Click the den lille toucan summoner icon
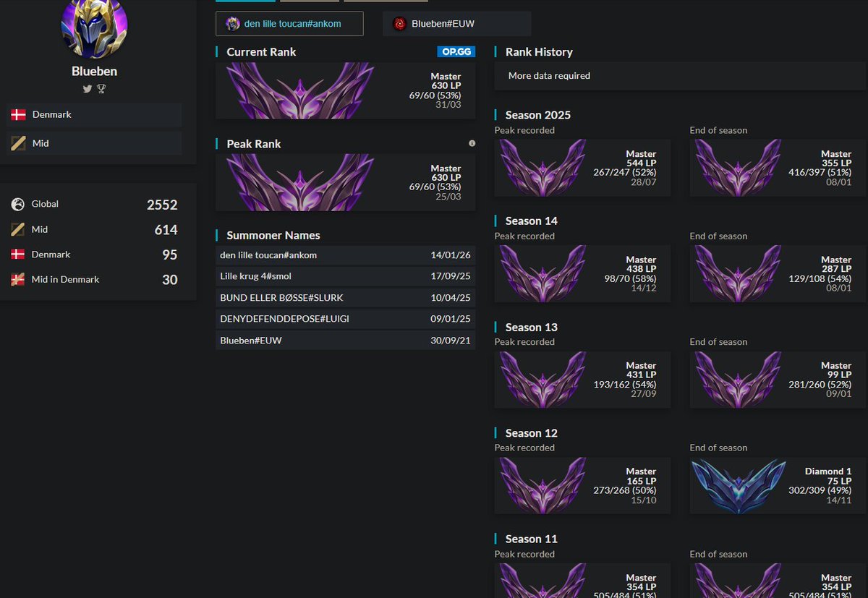 (232, 24)
